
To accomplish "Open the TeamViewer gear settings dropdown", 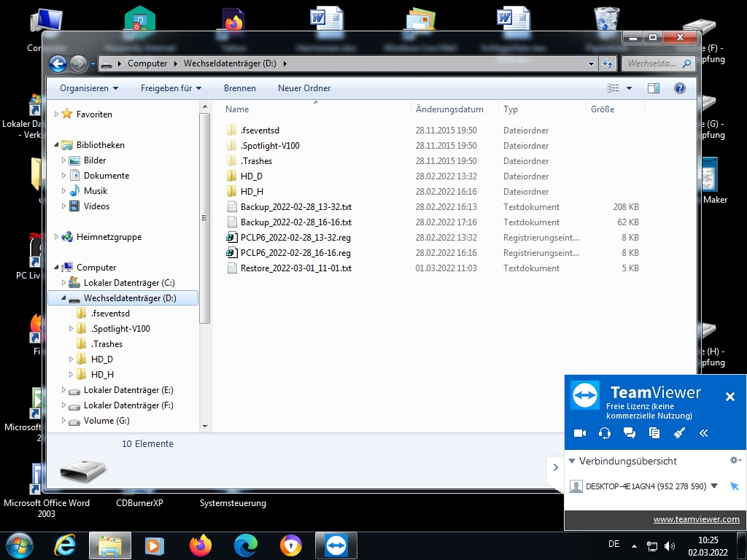I will pos(735,461).
